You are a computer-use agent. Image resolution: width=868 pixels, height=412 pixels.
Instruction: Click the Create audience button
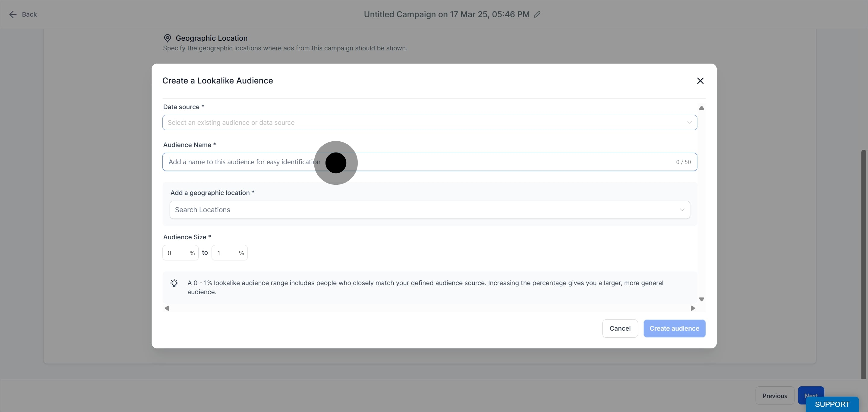674,329
